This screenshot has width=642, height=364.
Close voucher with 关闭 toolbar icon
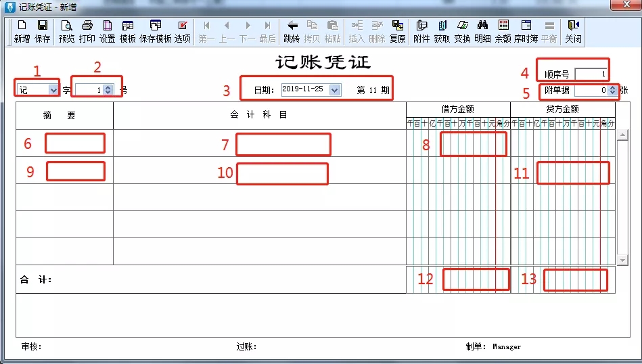pos(573,32)
